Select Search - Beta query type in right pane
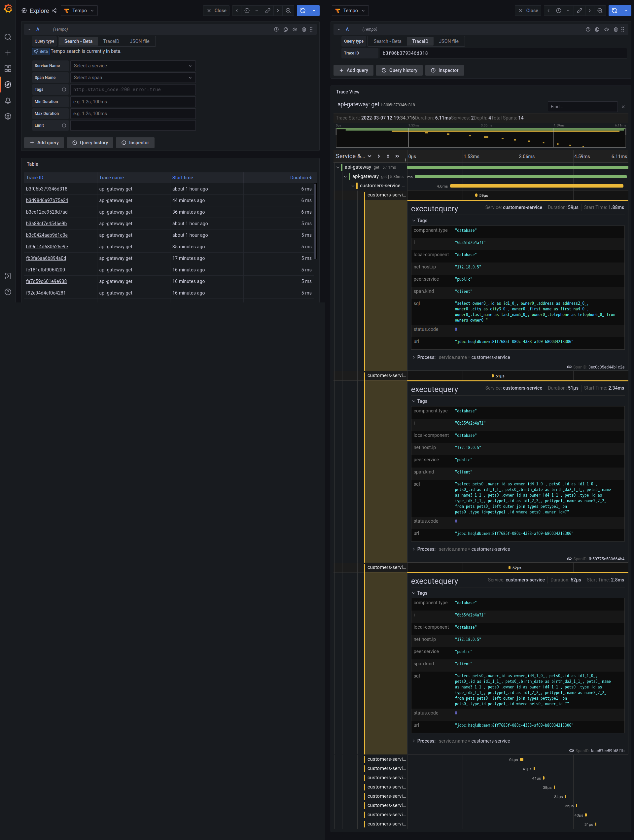634x840 pixels. coord(387,41)
